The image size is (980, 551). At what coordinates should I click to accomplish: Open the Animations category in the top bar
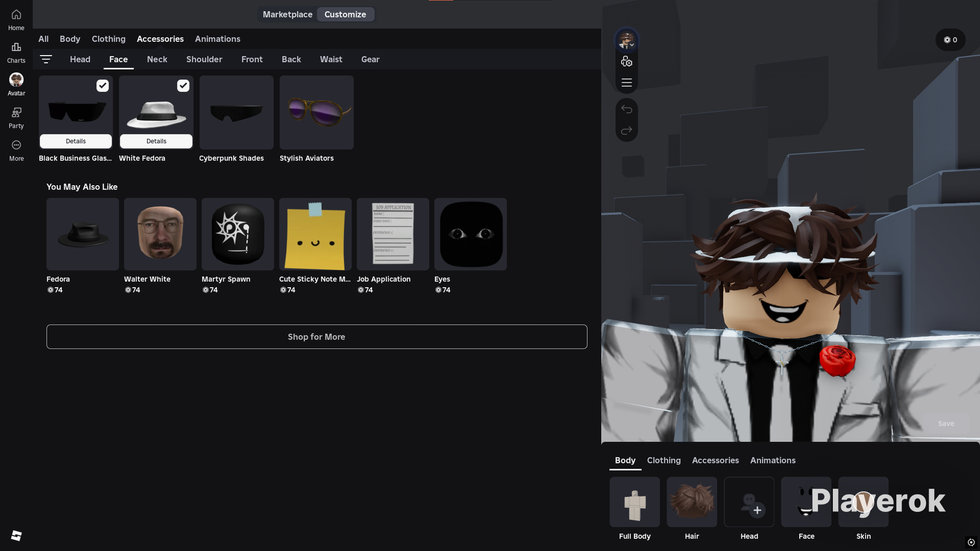pyautogui.click(x=218, y=39)
